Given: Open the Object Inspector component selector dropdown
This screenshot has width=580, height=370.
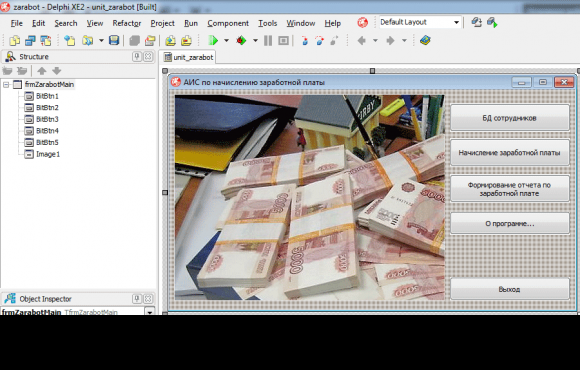Looking at the screenshot, I should pyautogui.click(x=150, y=312).
